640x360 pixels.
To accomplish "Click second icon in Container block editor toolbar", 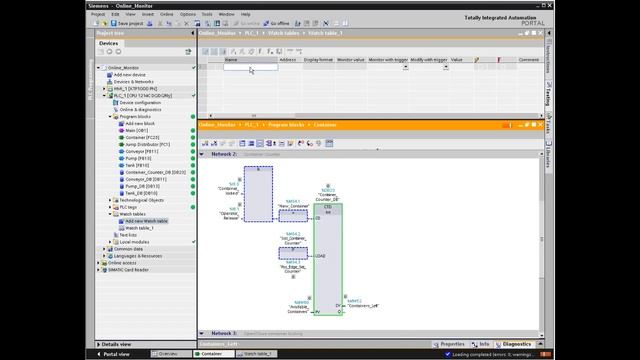I will pyautogui.click(x=214, y=143).
